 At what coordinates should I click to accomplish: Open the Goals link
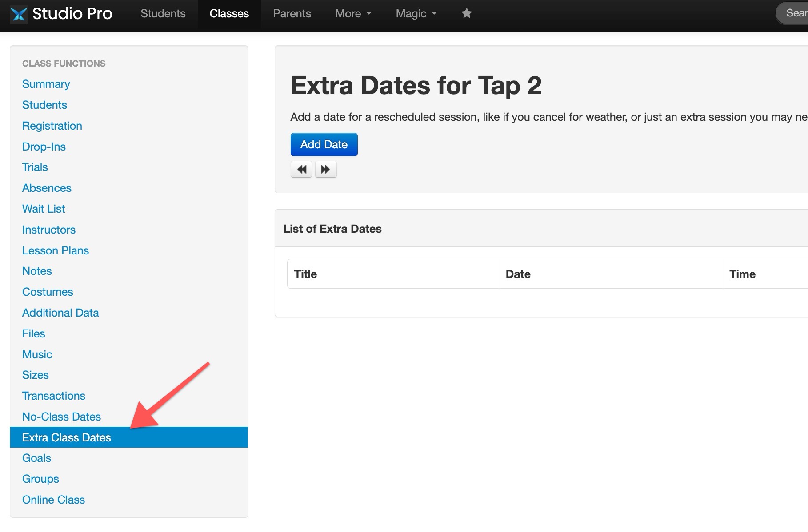(36, 458)
